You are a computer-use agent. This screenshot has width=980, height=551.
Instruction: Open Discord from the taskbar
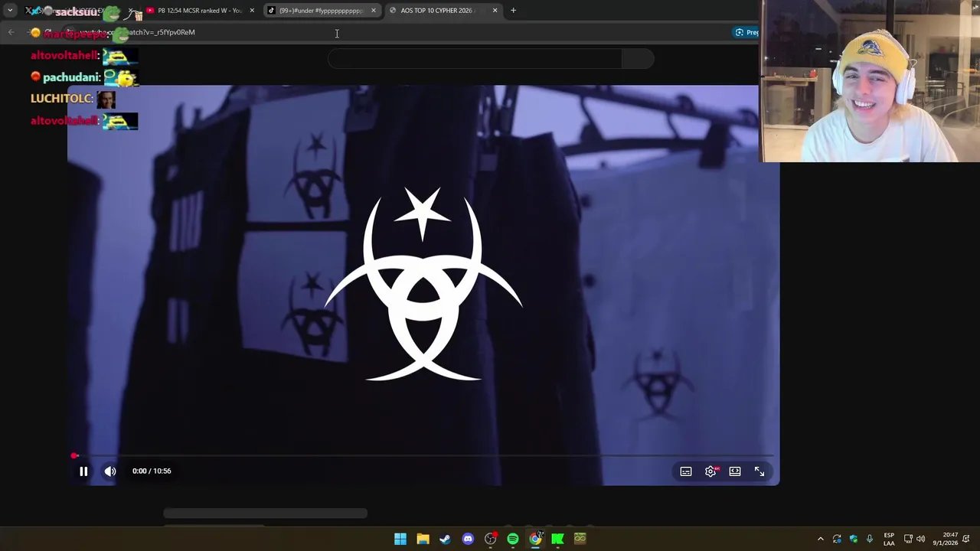pos(468,539)
